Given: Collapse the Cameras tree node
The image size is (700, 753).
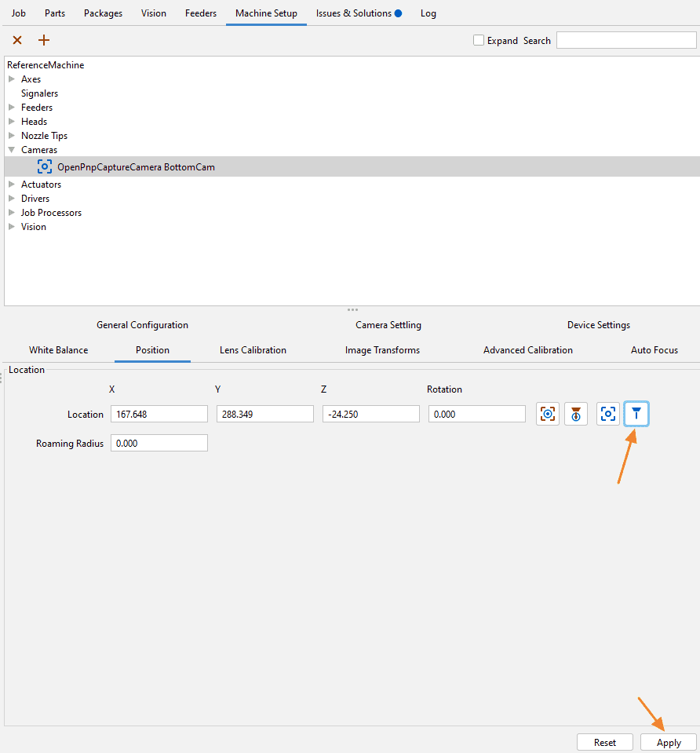Looking at the screenshot, I should point(12,150).
